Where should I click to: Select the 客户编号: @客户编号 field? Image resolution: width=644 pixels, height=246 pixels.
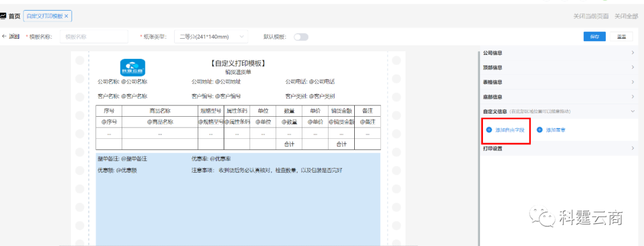[216, 96]
